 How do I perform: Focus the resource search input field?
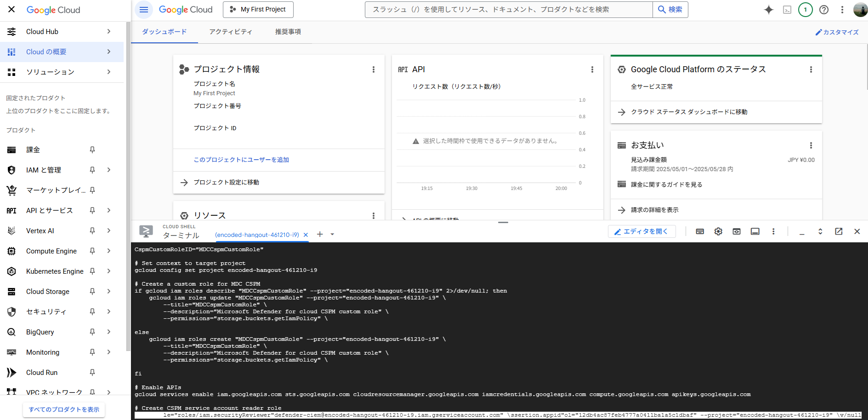pyautogui.click(x=509, y=9)
